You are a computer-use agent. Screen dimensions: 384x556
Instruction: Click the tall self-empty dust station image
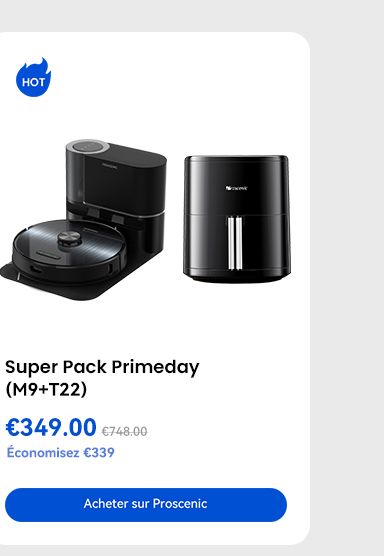click(116, 187)
